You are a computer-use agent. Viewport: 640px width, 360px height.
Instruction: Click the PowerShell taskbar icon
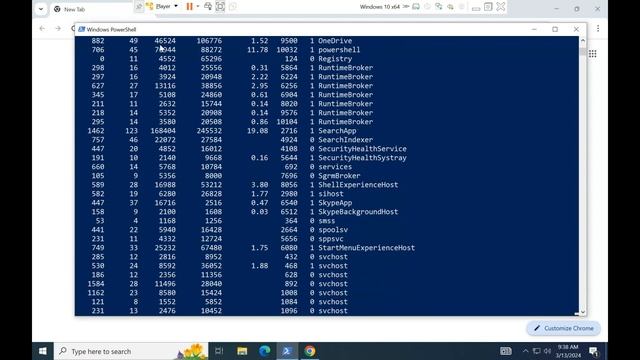pyautogui.click(x=287, y=351)
